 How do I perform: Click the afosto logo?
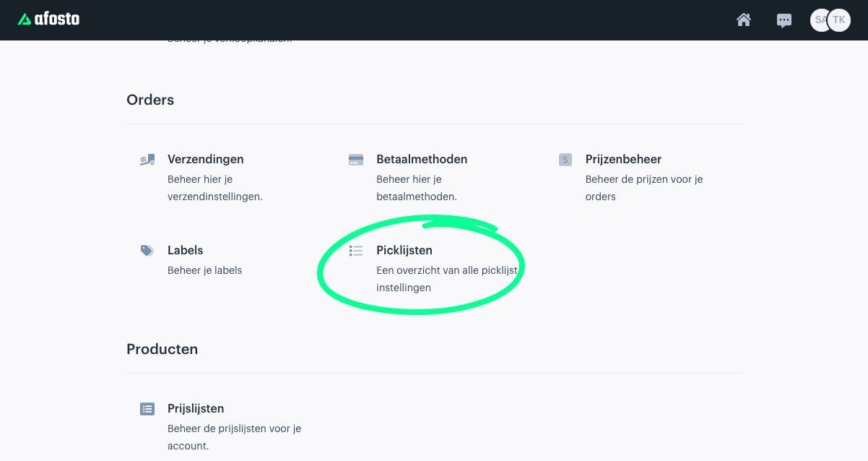[x=48, y=20]
